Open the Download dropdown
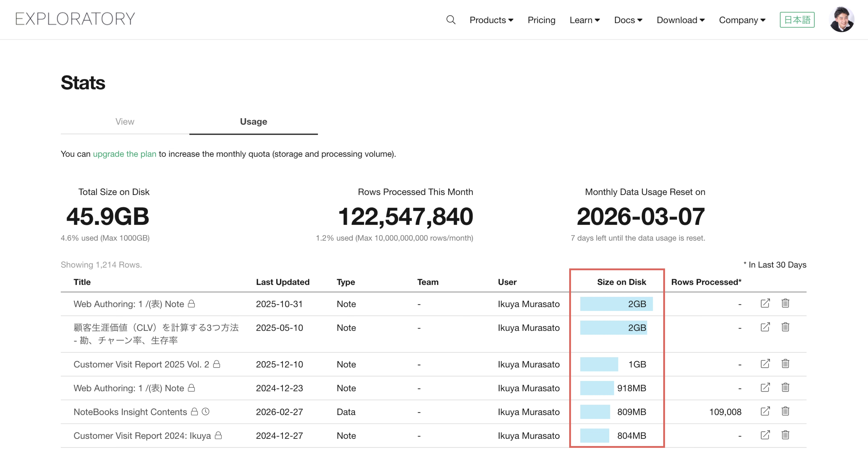This screenshot has width=868, height=451. tap(680, 20)
